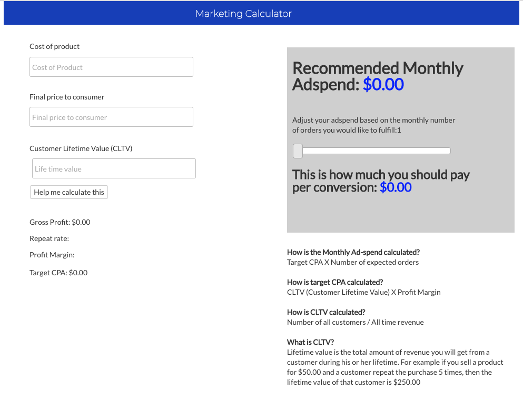Image resolution: width=523 pixels, height=420 pixels.
Task: Click the Target CPA label
Action: coord(58,272)
